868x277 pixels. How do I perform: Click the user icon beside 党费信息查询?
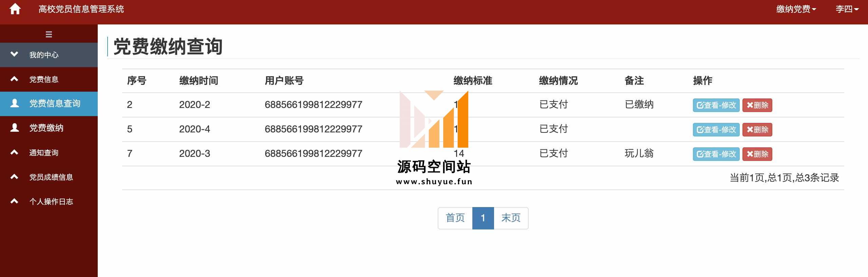click(x=15, y=103)
